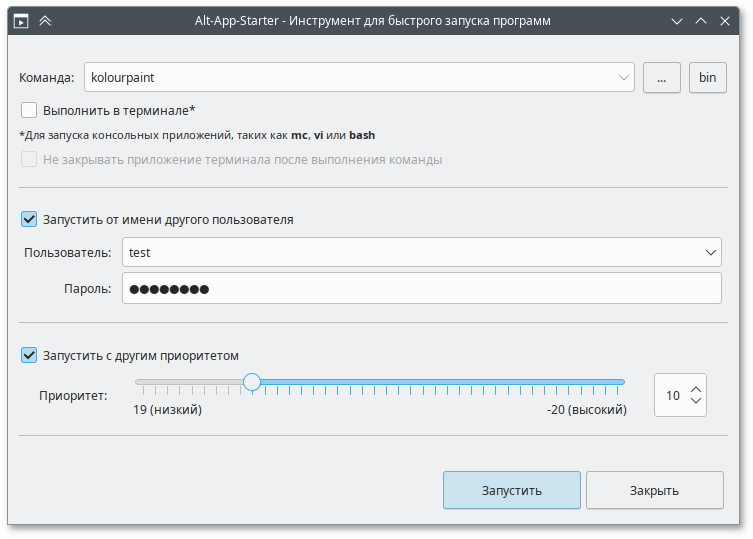Enable 'Выполнить в терминале' checkbox
The image size is (753, 539).
(29, 110)
